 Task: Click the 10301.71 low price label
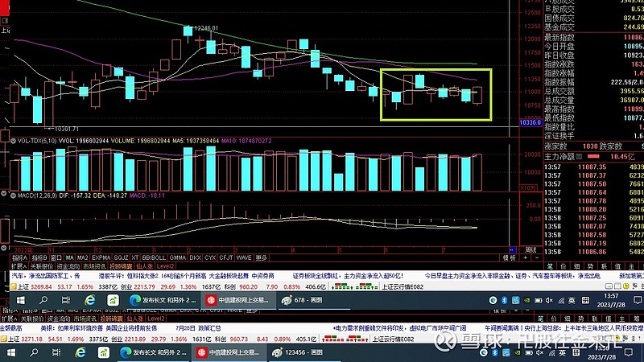tap(66, 129)
